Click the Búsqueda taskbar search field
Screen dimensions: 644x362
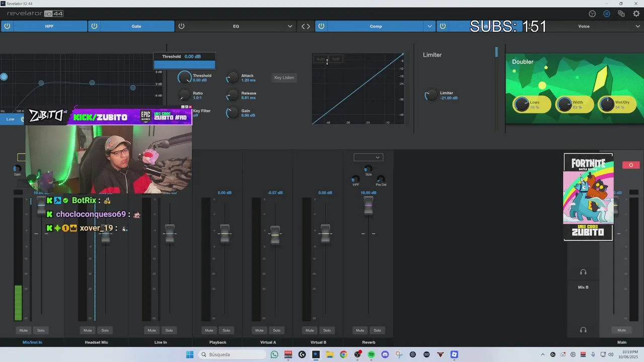232,354
